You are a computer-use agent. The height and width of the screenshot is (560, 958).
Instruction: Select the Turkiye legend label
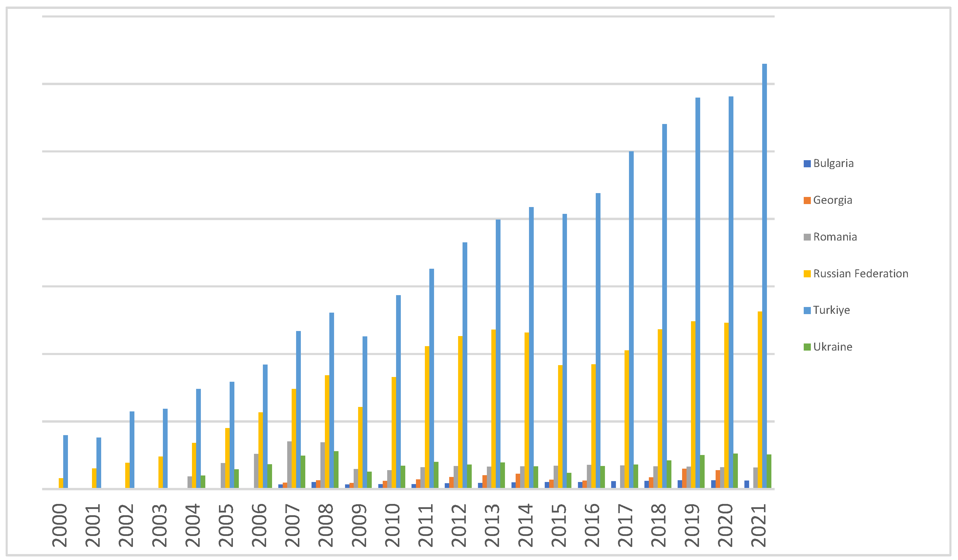point(831,310)
